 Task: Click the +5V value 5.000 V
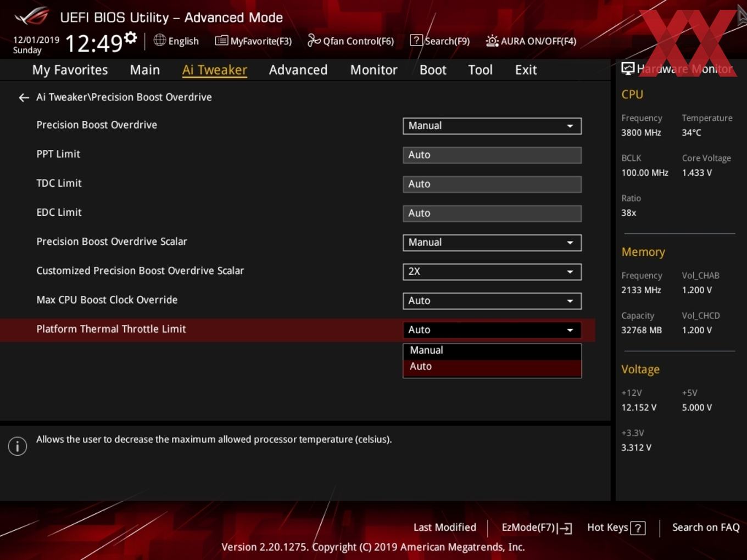pyautogui.click(x=696, y=407)
